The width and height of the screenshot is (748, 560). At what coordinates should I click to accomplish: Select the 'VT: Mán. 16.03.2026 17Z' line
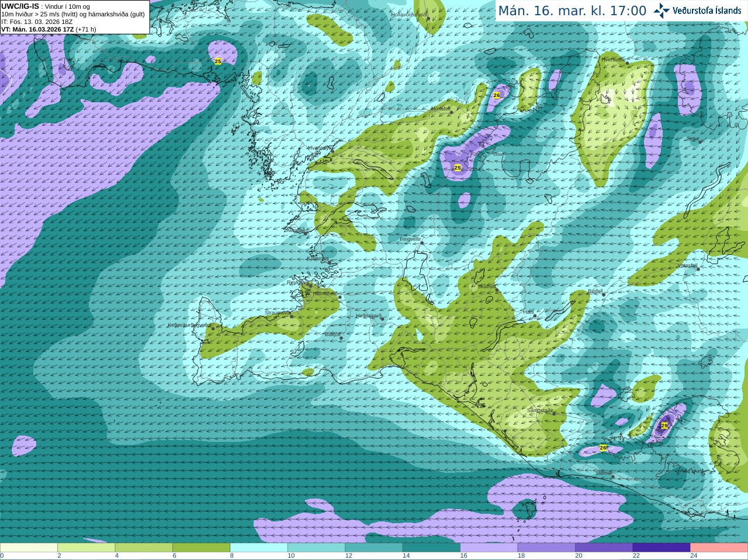click(37, 29)
